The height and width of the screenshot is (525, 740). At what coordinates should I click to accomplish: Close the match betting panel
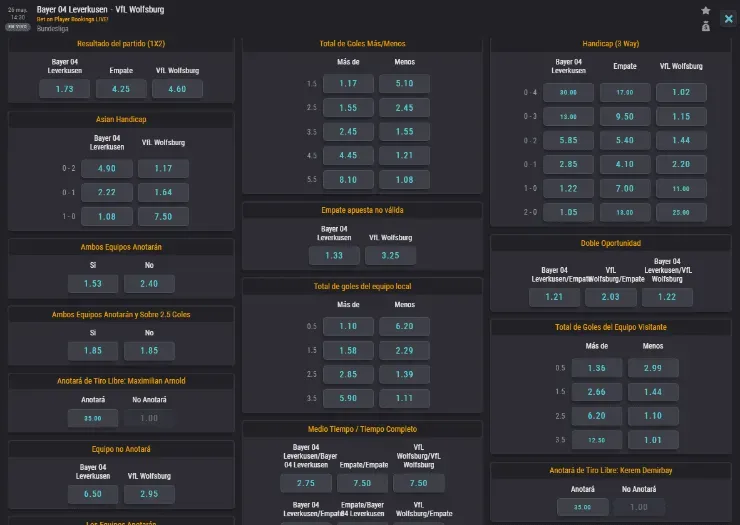728,19
